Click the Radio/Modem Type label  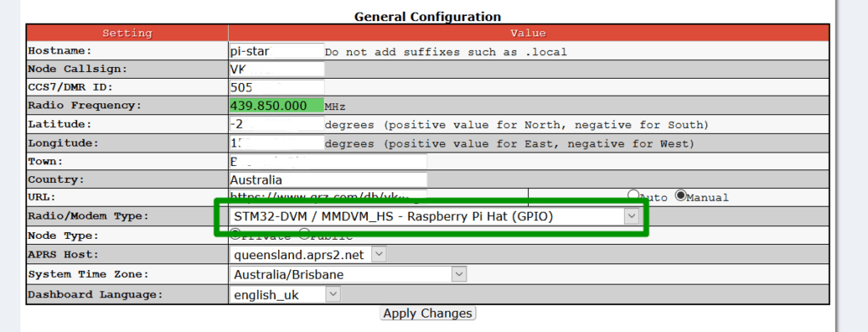(x=88, y=216)
